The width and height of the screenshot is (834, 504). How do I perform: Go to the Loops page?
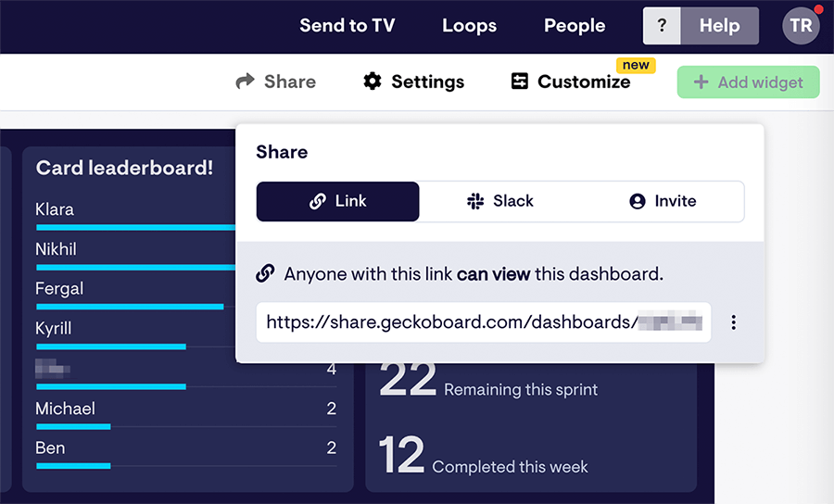point(469,26)
